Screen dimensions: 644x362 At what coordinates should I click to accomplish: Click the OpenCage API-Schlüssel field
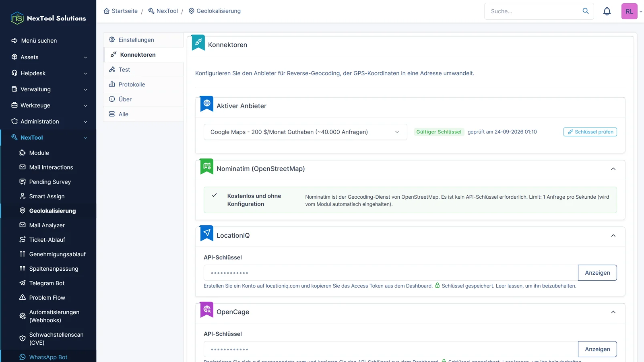coord(391,349)
